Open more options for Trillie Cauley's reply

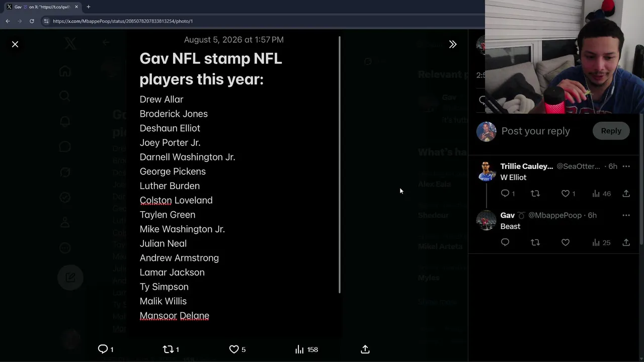click(626, 166)
